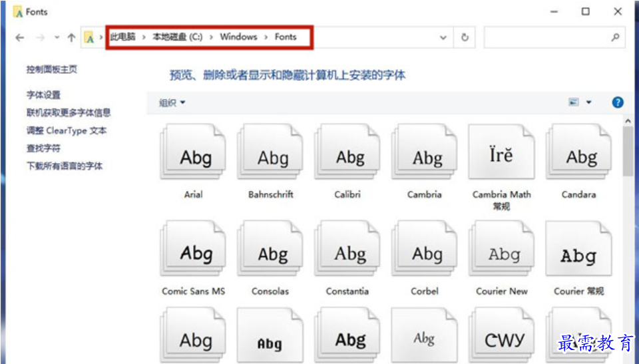Select the Cambria Math font icon

[501, 152]
